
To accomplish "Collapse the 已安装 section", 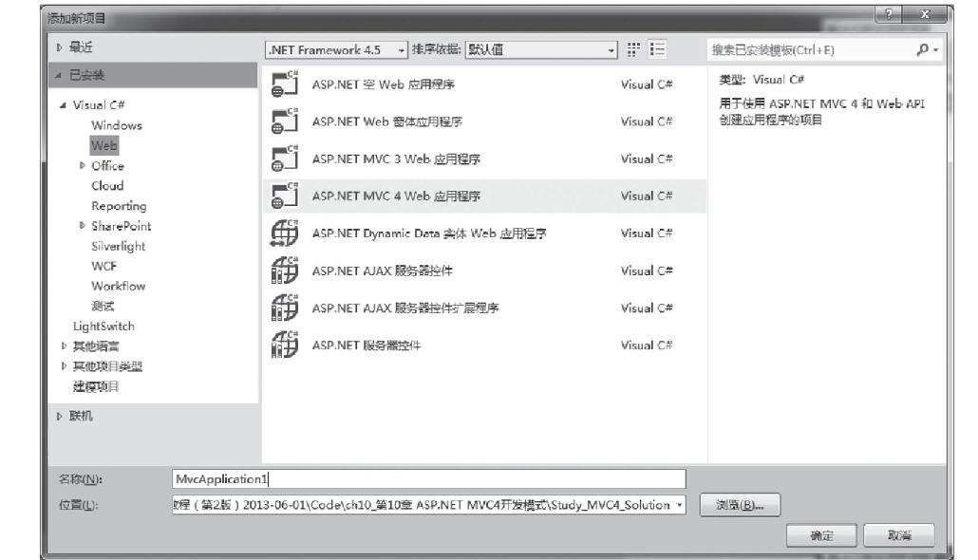I will click(59, 75).
